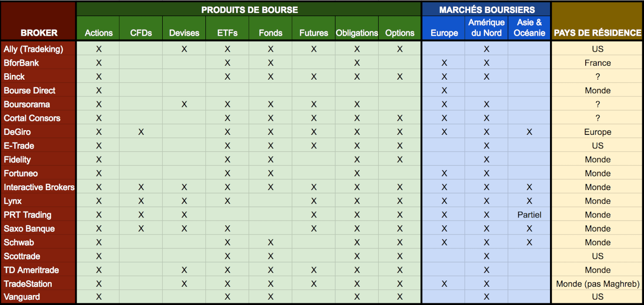Select the Interactive Brokers row label
This screenshot has width=644, height=305.
pos(39,187)
